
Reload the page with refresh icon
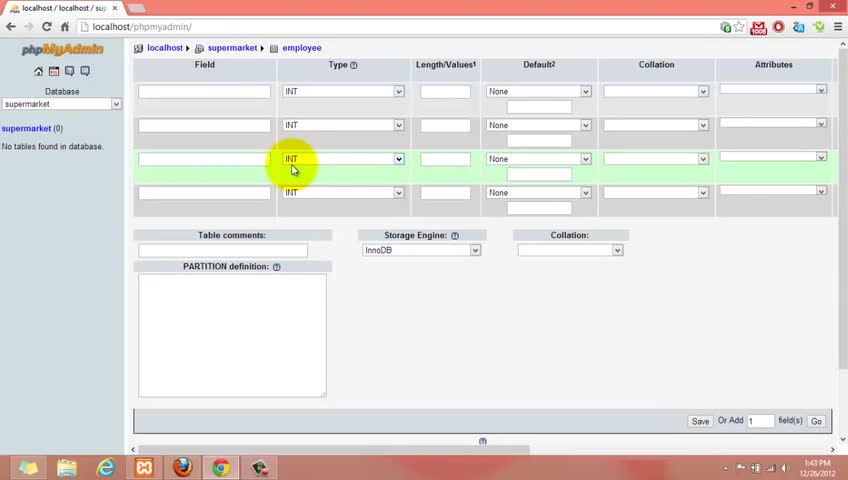click(47, 26)
